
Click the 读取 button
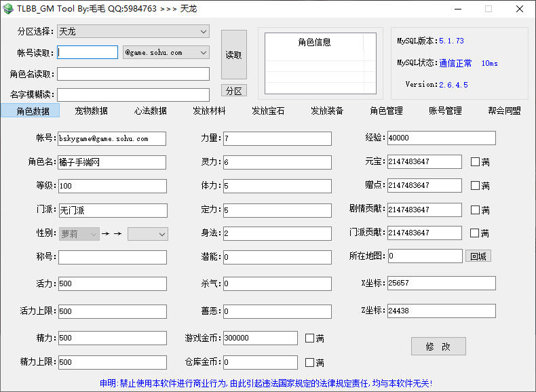(x=234, y=55)
